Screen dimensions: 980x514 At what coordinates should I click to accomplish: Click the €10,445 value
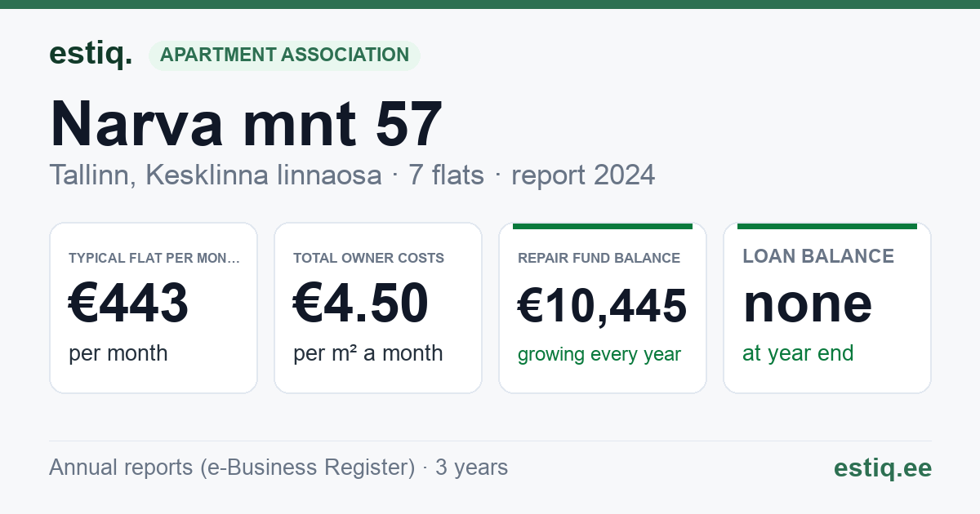602,306
